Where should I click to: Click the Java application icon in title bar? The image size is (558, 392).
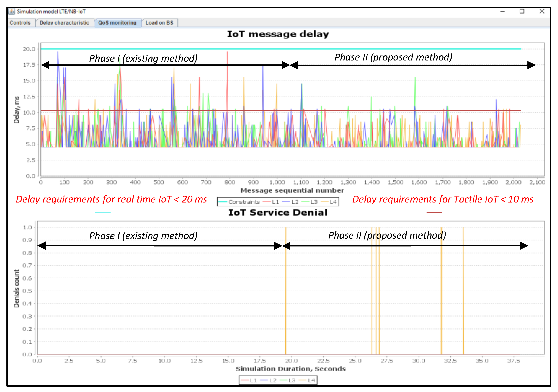(12, 11)
